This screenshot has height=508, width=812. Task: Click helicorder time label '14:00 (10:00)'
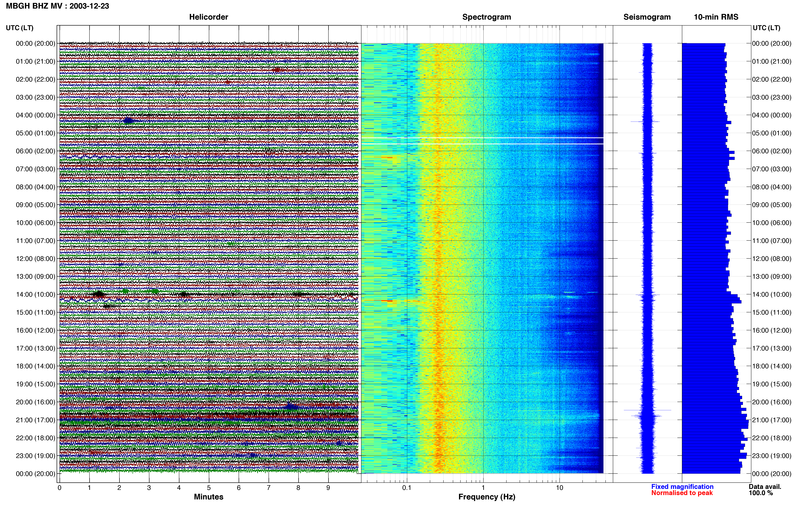[x=35, y=294]
